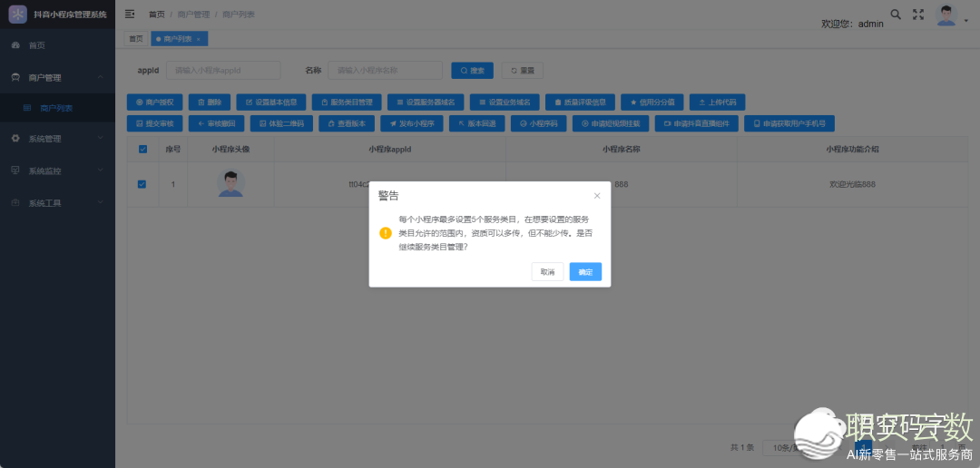Click the 查看版本 button
The height and width of the screenshot is (468, 980).
[x=347, y=123]
